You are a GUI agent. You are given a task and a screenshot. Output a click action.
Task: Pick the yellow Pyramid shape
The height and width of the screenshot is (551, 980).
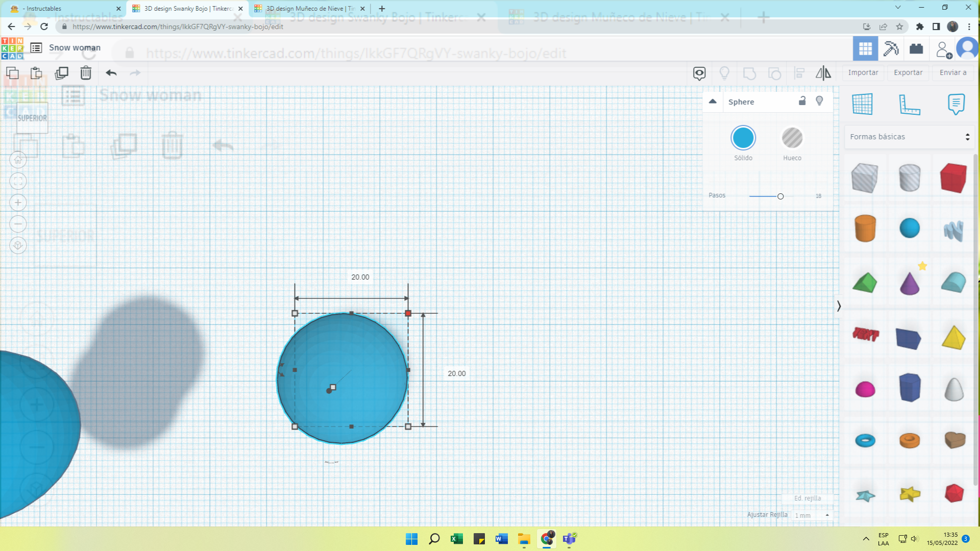[x=953, y=338]
